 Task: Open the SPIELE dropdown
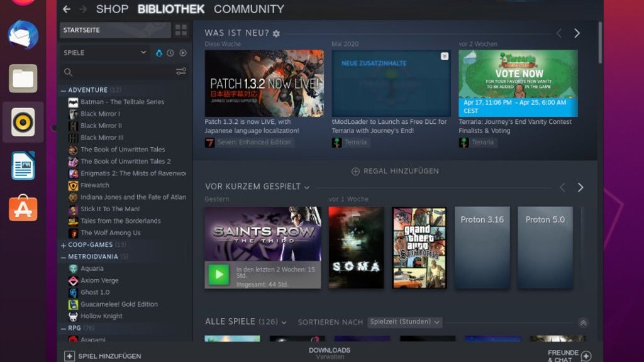tap(143, 53)
